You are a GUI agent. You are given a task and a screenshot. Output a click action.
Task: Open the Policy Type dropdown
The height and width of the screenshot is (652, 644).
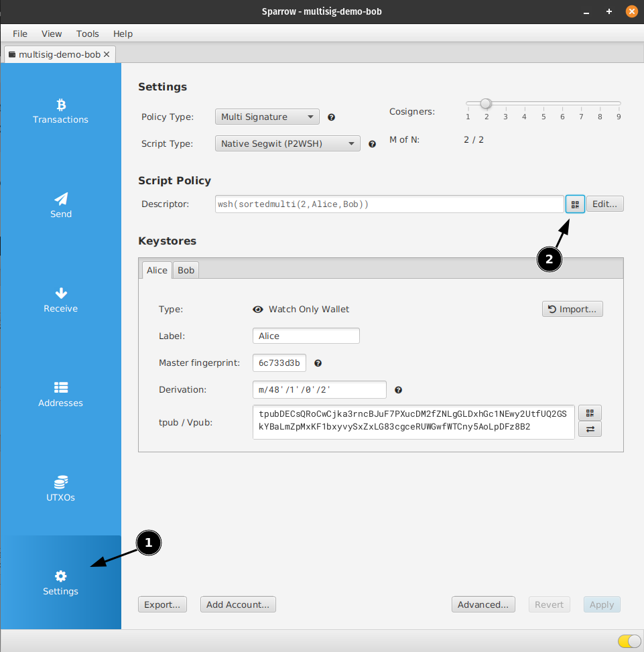[267, 117]
